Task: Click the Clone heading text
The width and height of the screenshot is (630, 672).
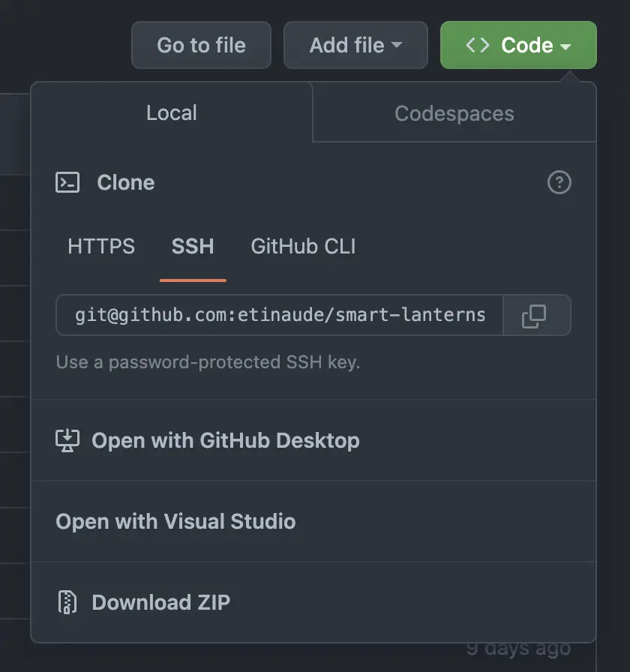Action: click(125, 182)
